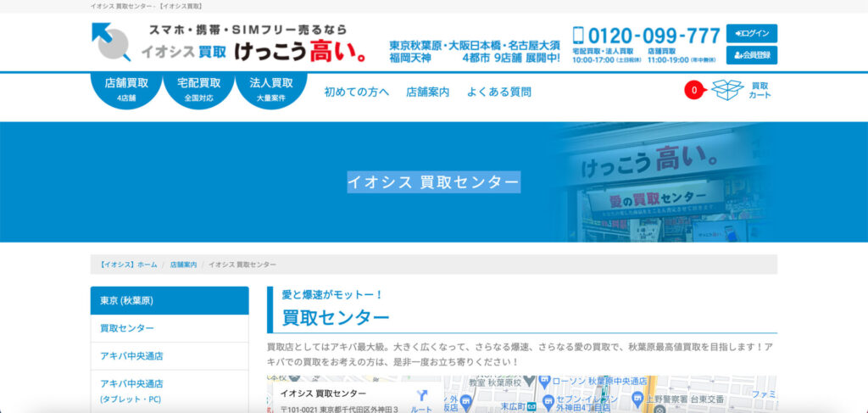Screen dimensions: 868x413
Task: Click the 買取カート box icon
Action: click(727, 90)
